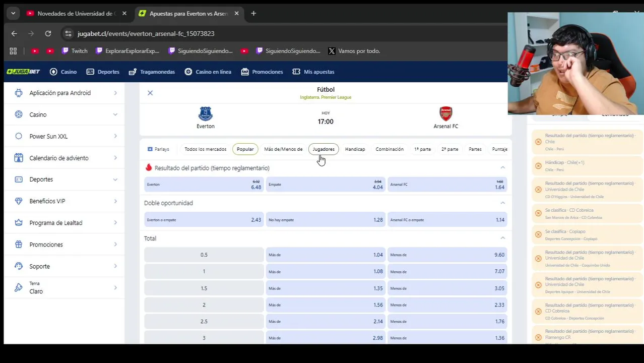The height and width of the screenshot is (363, 644).
Task: Select the Parlays tab
Action: 158,149
